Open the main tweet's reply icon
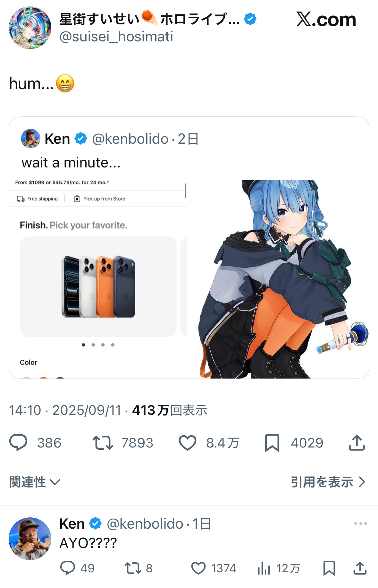This screenshot has height=588, width=378. 18,443
